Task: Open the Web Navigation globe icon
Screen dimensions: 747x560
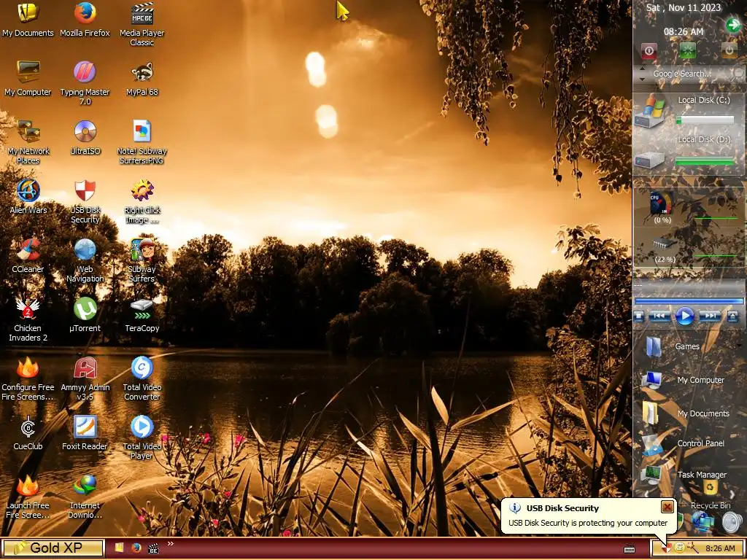Action: pyautogui.click(x=85, y=260)
